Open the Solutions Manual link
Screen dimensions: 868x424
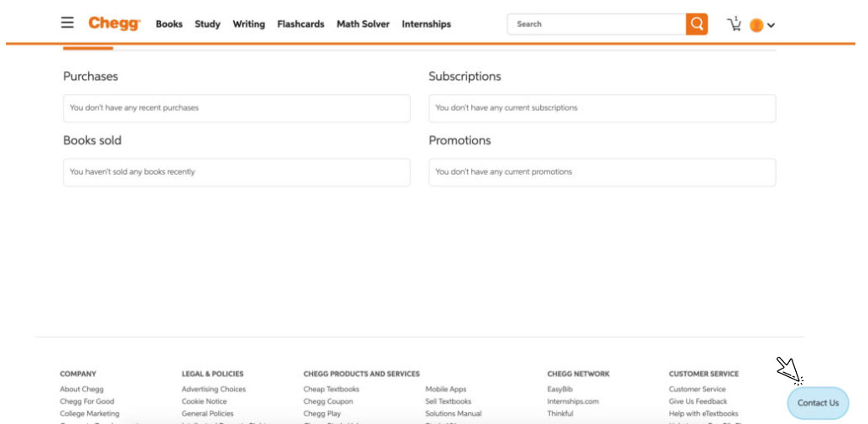coord(454,413)
